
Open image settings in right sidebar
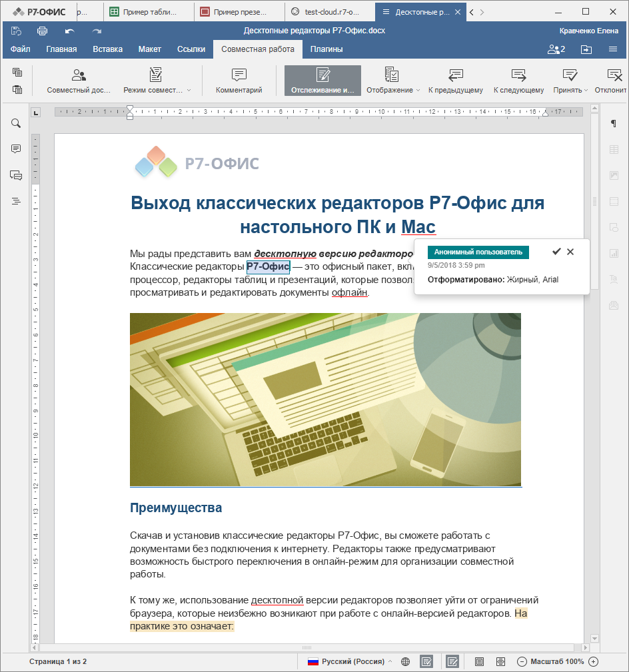614,175
